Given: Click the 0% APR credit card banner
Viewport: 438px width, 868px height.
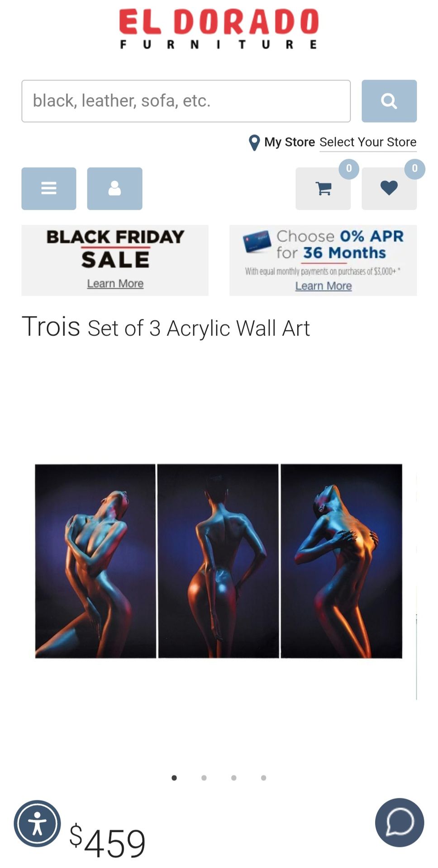Looking at the screenshot, I should (323, 260).
